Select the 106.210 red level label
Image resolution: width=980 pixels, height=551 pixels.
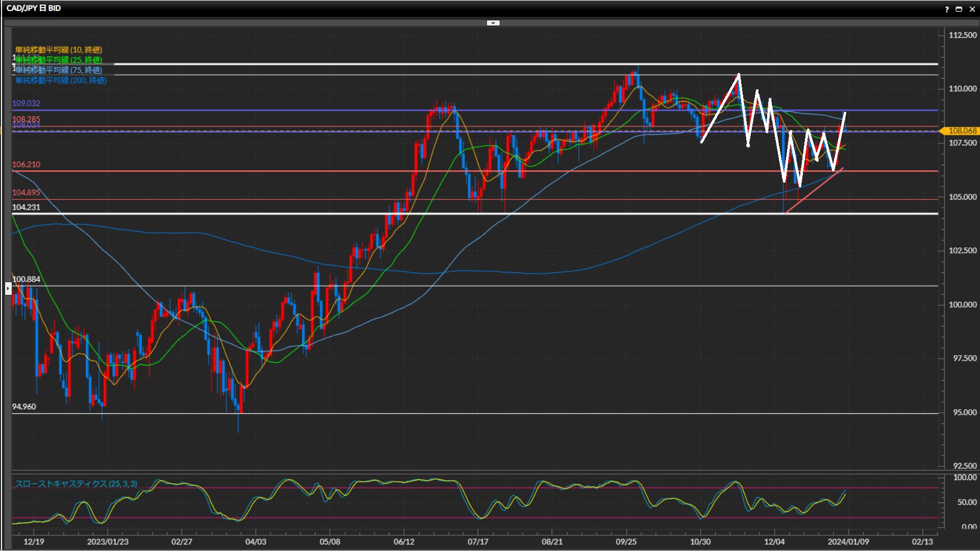pos(26,164)
